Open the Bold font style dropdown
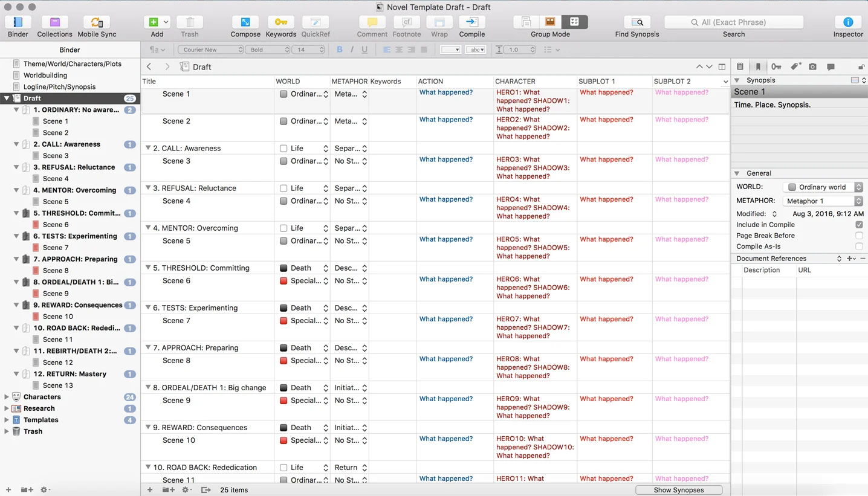The image size is (868, 496). point(268,50)
